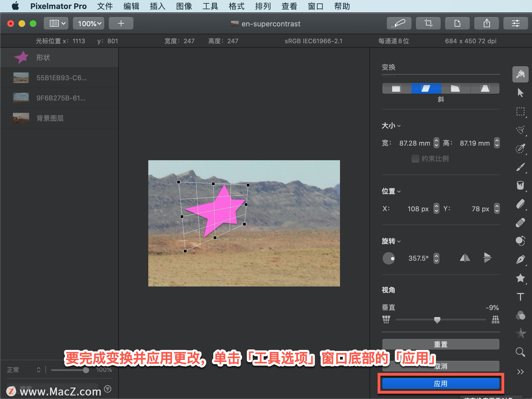This screenshot has height=399, width=532.
Task: Select the paint bucket fill tool
Action: [x=521, y=185]
